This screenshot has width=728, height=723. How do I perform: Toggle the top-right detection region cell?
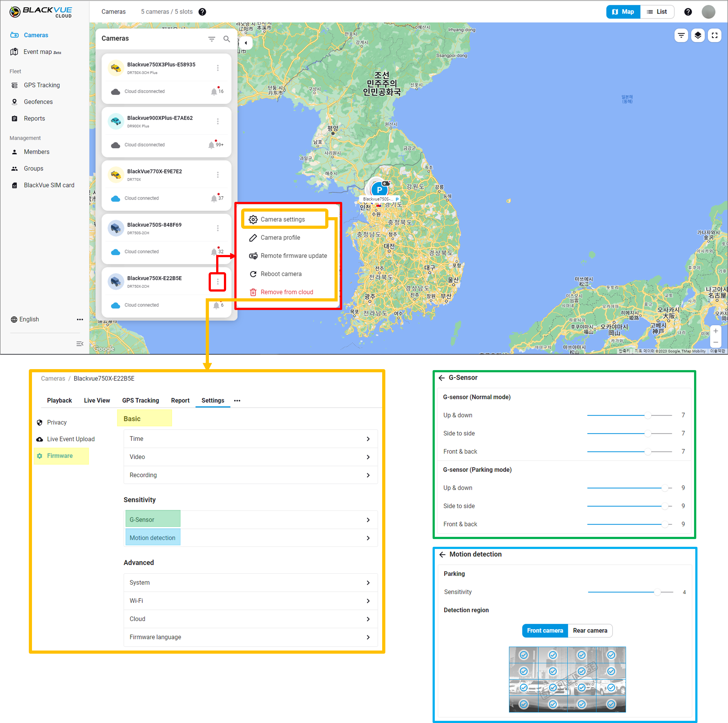(x=611, y=655)
